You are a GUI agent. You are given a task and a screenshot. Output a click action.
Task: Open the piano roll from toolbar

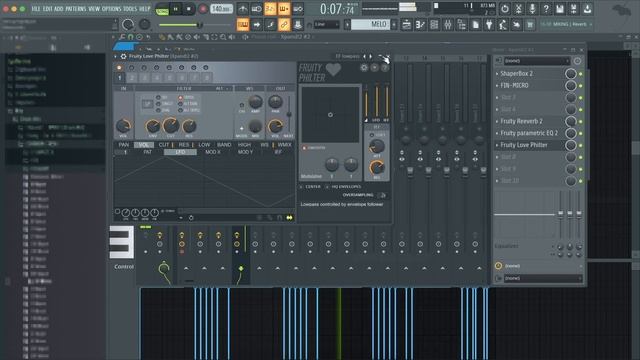click(420, 25)
